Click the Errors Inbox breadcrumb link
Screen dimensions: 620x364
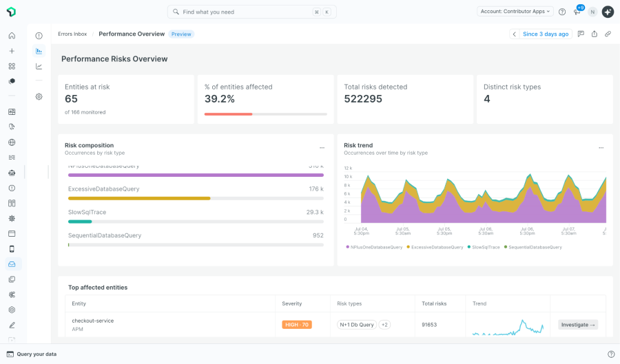point(72,34)
